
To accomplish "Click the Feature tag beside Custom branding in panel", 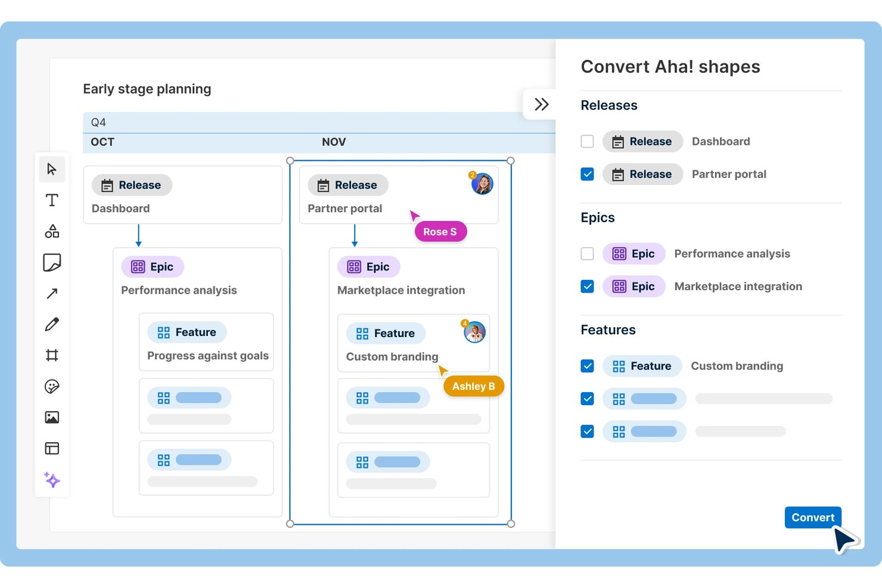I will [642, 366].
